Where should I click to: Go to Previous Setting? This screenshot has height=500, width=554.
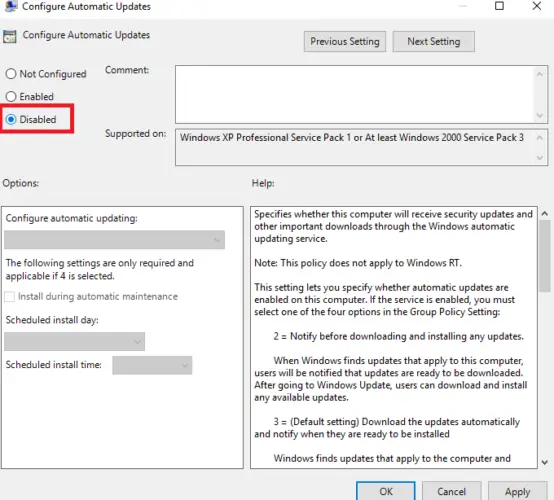click(345, 42)
